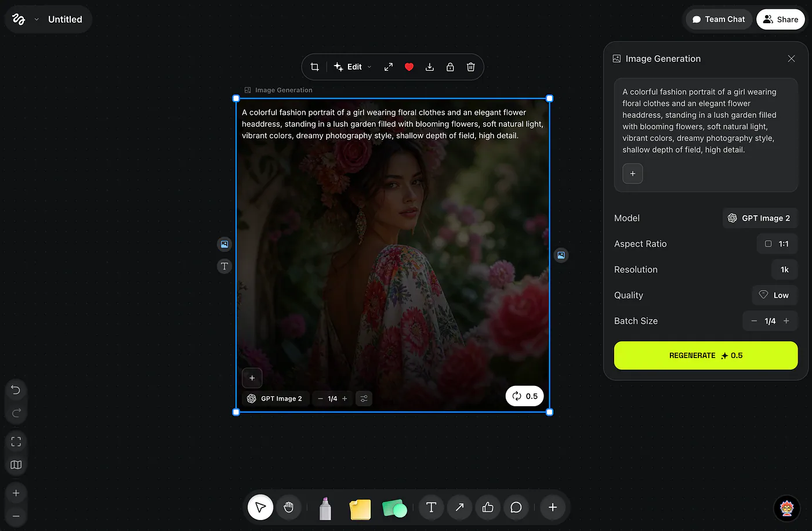Click the text node icon left of card
This screenshot has width=812, height=531.
tap(224, 266)
